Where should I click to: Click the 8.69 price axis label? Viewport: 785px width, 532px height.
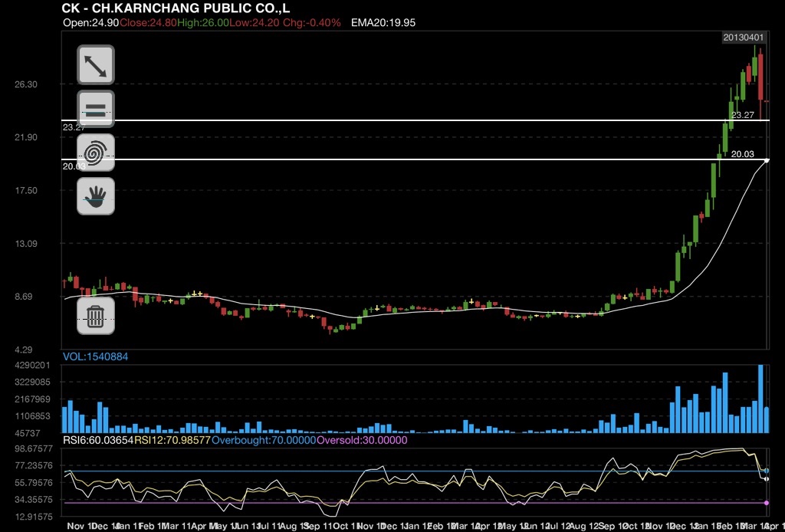click(x=24, y=297)
